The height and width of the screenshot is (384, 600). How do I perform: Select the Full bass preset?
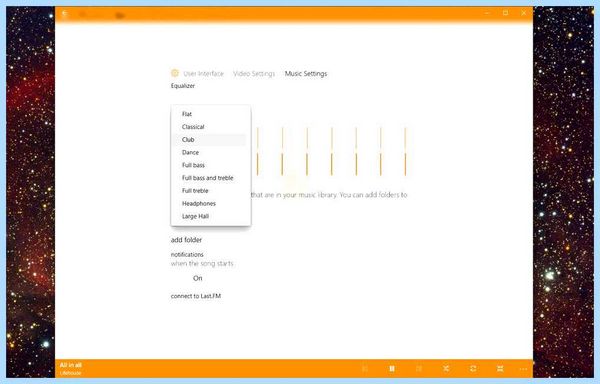click(210, 165)
